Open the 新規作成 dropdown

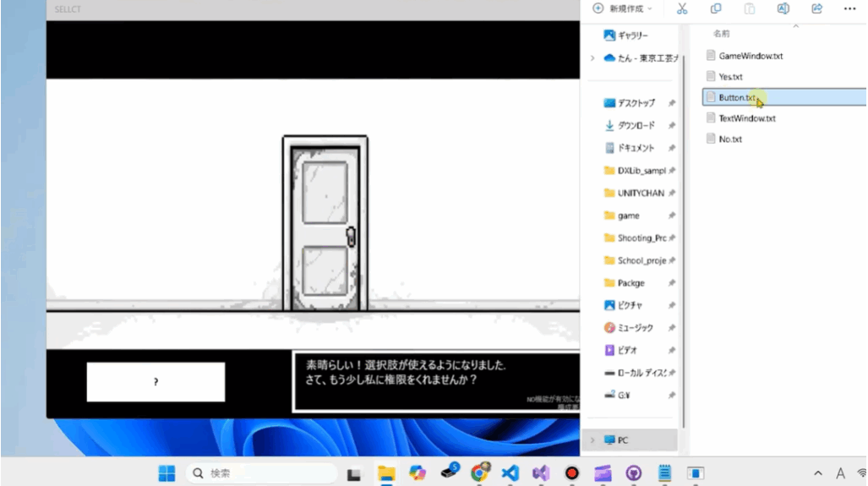622,8
